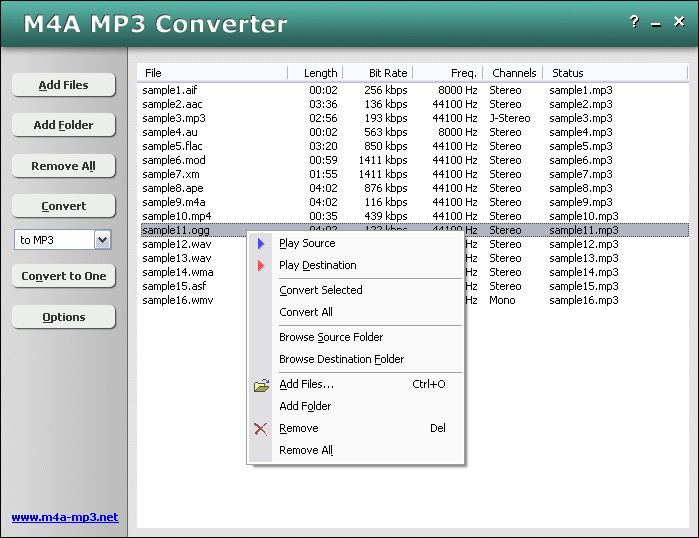Click the red Play Destination arrow icon
The image size is (699, 538).
point(261,265)
